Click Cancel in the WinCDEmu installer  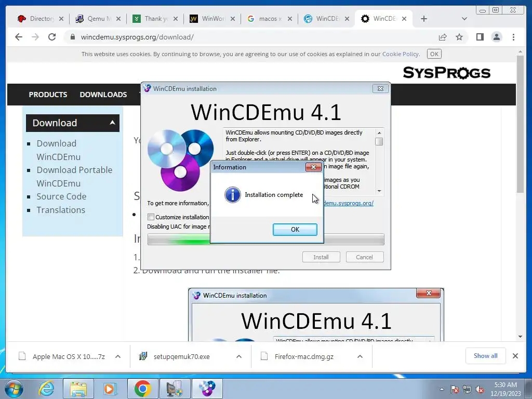364,257
